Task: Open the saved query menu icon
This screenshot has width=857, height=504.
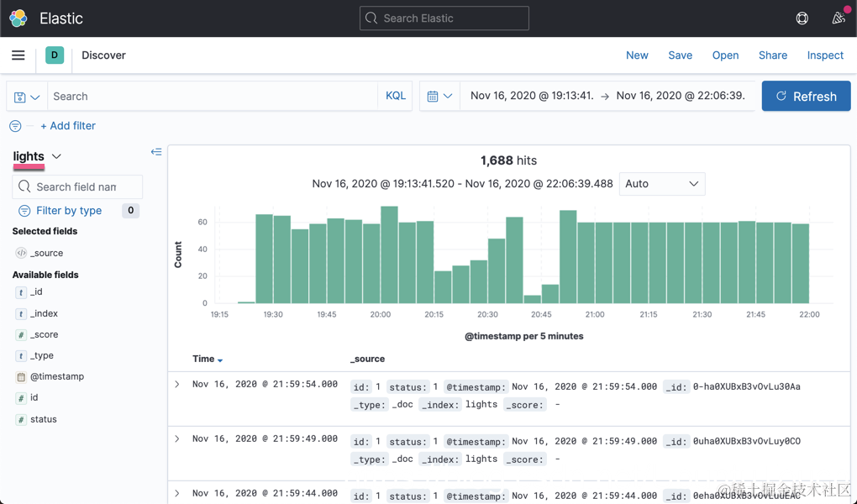Action: [x=27, y=97]
